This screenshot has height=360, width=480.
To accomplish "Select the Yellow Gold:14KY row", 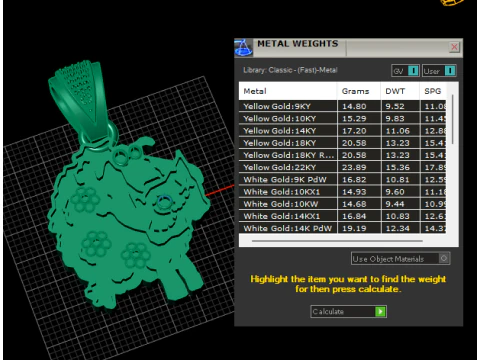I will tap(342, 131).
